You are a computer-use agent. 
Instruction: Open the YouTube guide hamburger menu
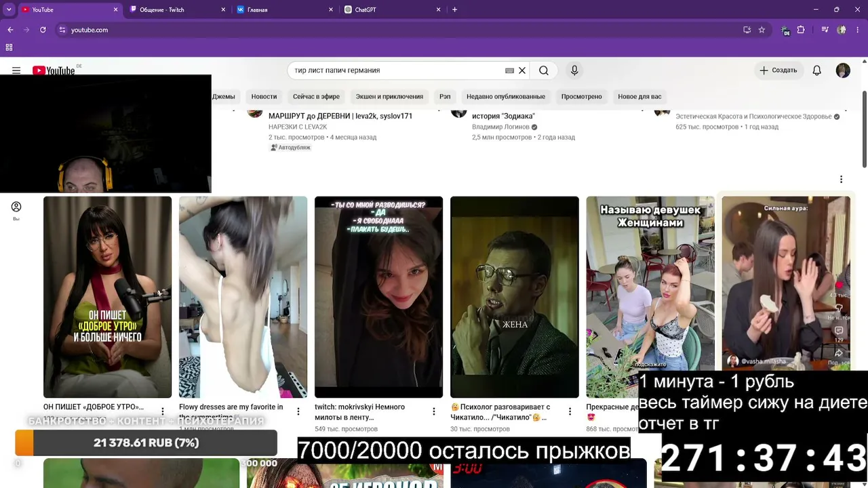(16, 70)
